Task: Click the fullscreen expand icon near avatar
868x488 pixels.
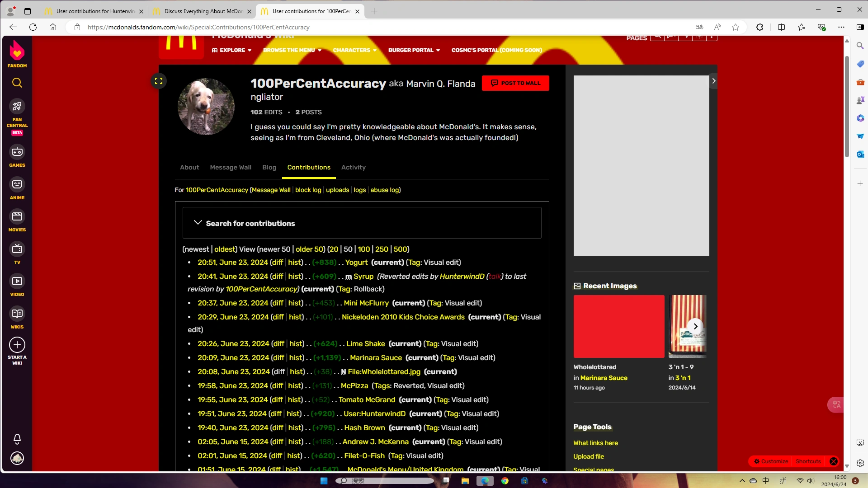Action: tap(159, 81)
